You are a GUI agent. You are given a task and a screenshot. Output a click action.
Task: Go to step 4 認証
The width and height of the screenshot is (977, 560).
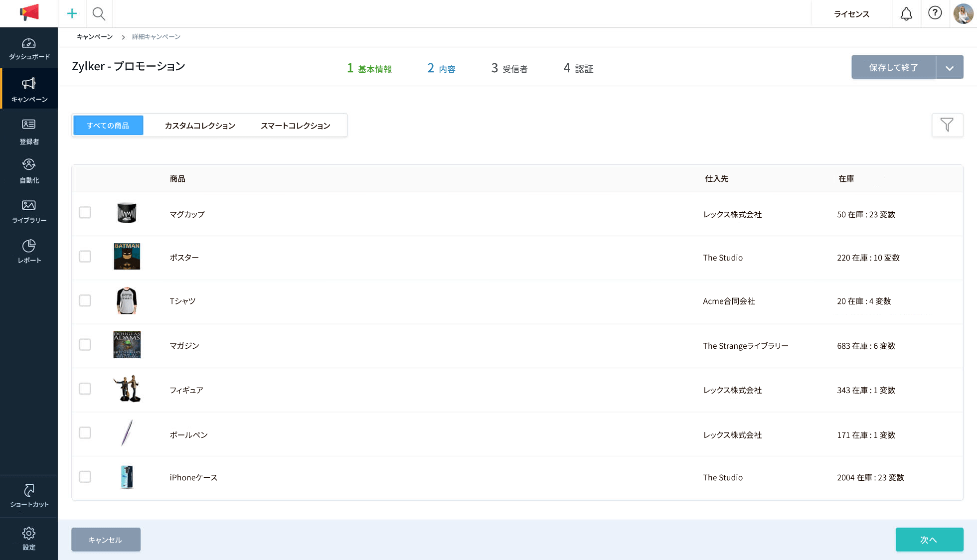pyautogui.click(x=578, y=68)
